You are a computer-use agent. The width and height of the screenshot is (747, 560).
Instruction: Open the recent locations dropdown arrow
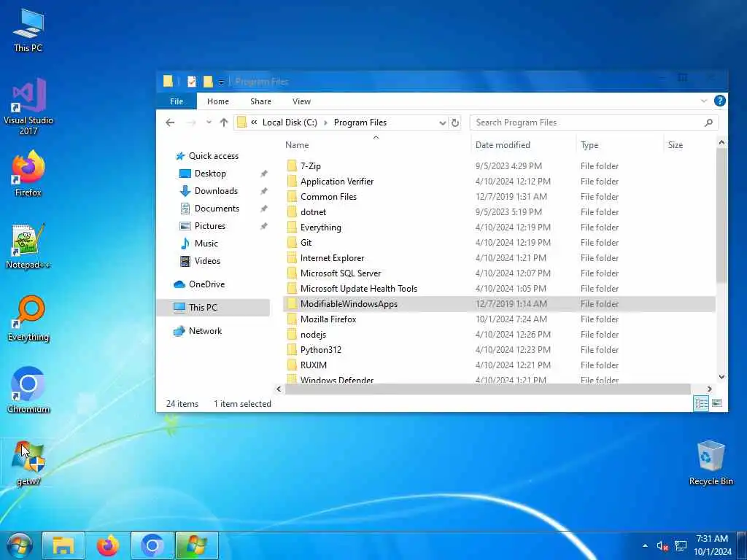point(209,122)
